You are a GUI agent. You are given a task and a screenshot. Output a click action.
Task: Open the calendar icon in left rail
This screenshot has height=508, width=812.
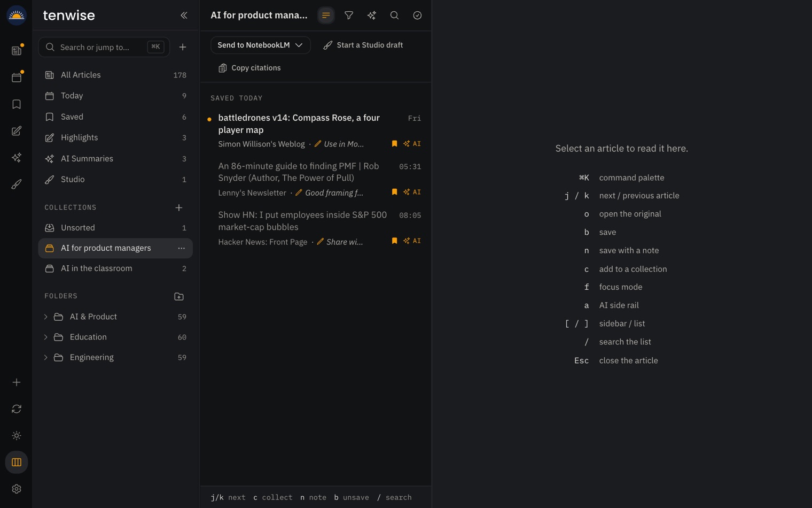pyautogui.click(x=17, y=78)
